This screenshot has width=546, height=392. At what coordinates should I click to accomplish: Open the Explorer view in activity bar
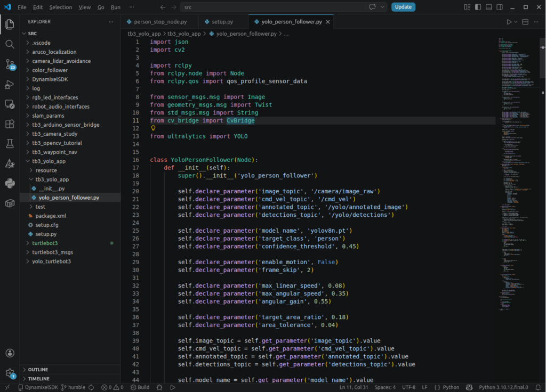[10, 24]
